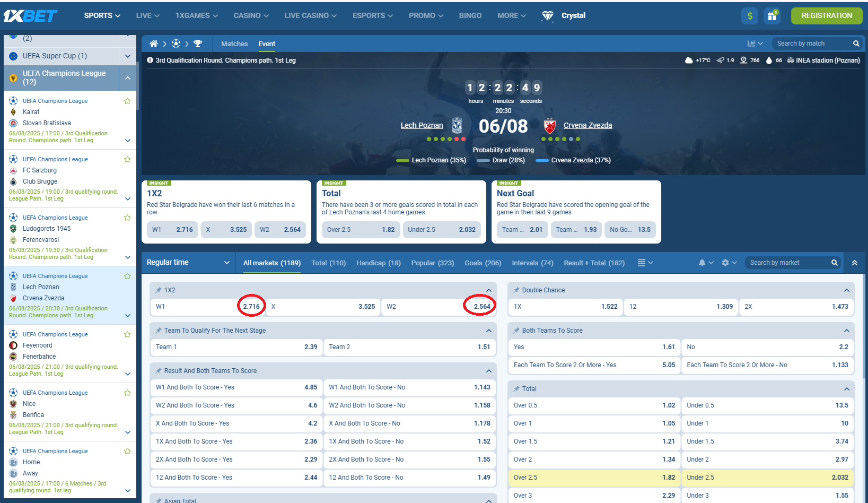The width and height of the screenshot is (868, 503).
Task: Click the football breadcrumb icon
Action: (176, 44)
